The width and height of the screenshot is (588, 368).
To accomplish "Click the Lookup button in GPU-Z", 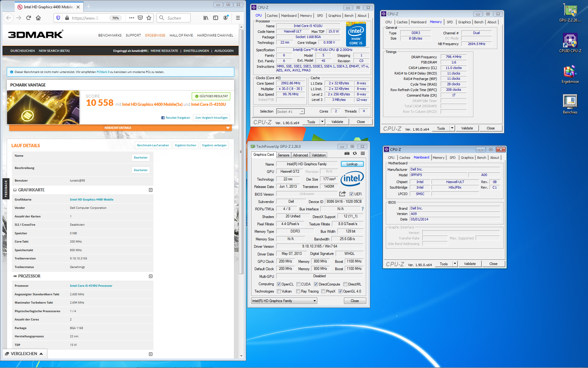I will (x=352, y=164).
